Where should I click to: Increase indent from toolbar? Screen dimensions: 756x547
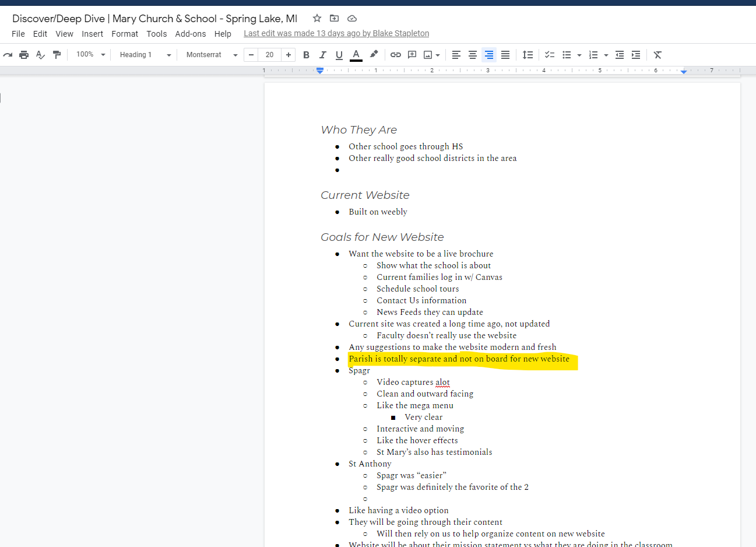pyautogui.click(x=636, y=55)
